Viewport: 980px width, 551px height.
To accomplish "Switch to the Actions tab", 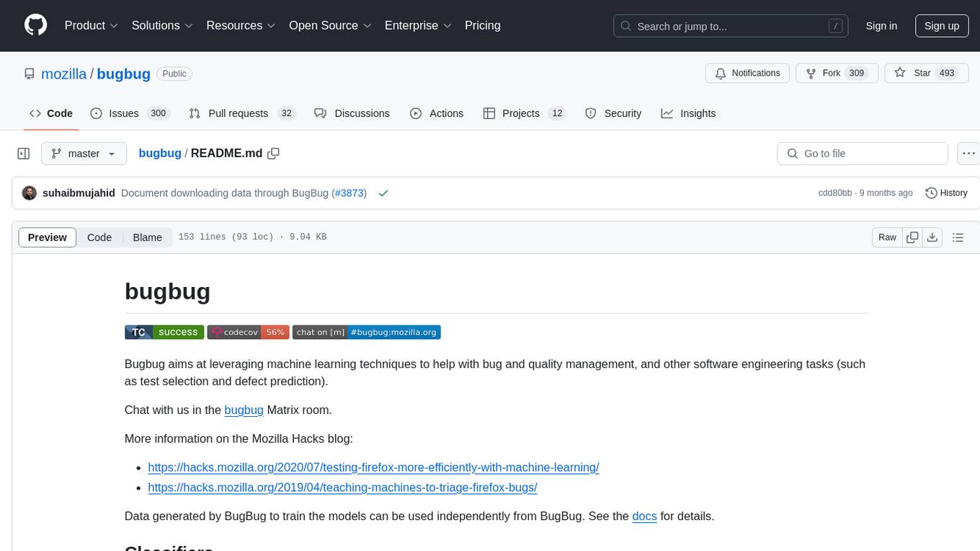I will coord(437,113).
